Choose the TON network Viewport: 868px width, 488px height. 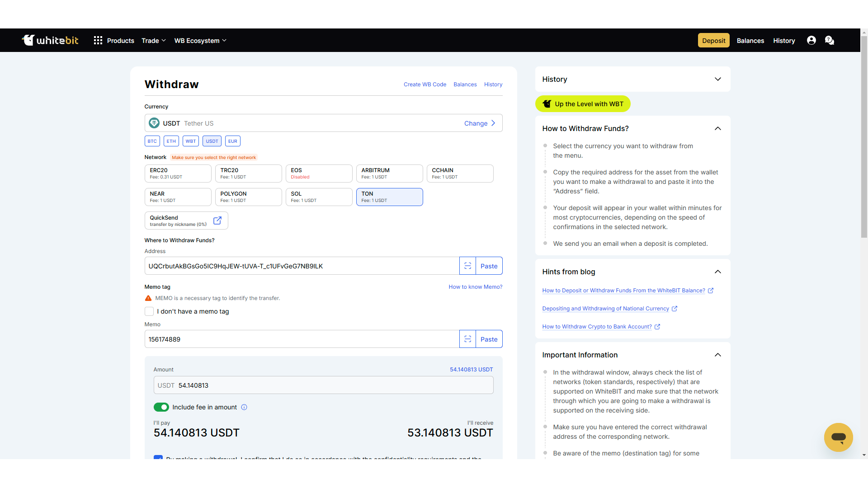click(390, 197)
